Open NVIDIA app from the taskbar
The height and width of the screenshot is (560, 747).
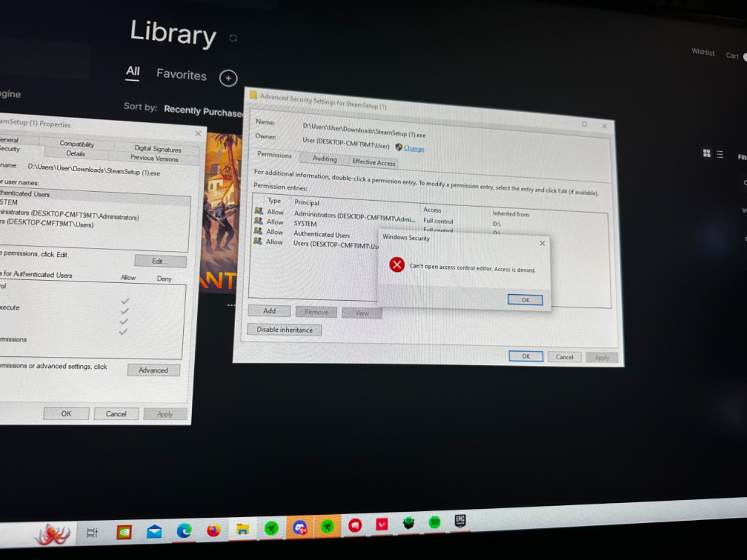pos(124,533)
